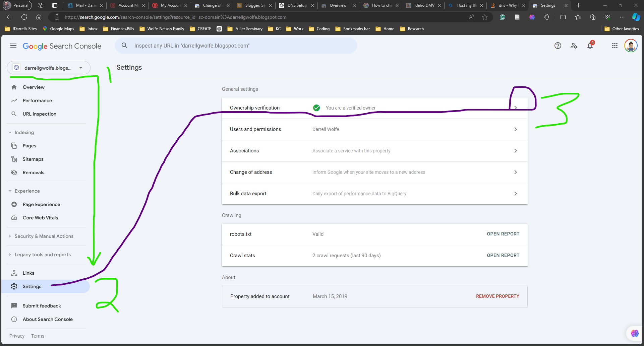Image resolution: width=644 pixels, height=346 pixels.
Task: Open the Core Web Vitals report
Action: [40, 218]
